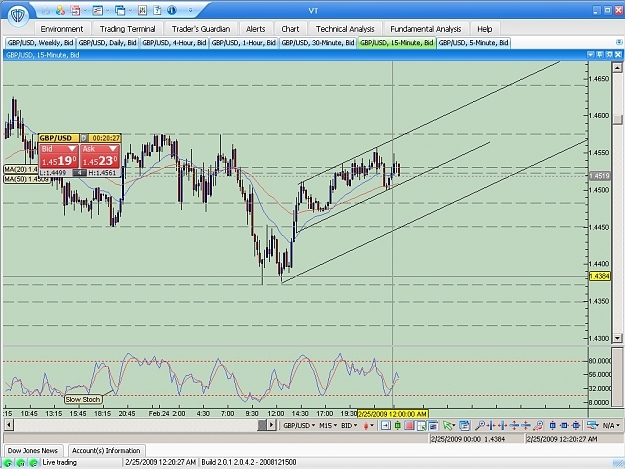The image size is (625, 469).
Task: Click the red Ask 1.4523 buy button
Action: pos(100,157)
